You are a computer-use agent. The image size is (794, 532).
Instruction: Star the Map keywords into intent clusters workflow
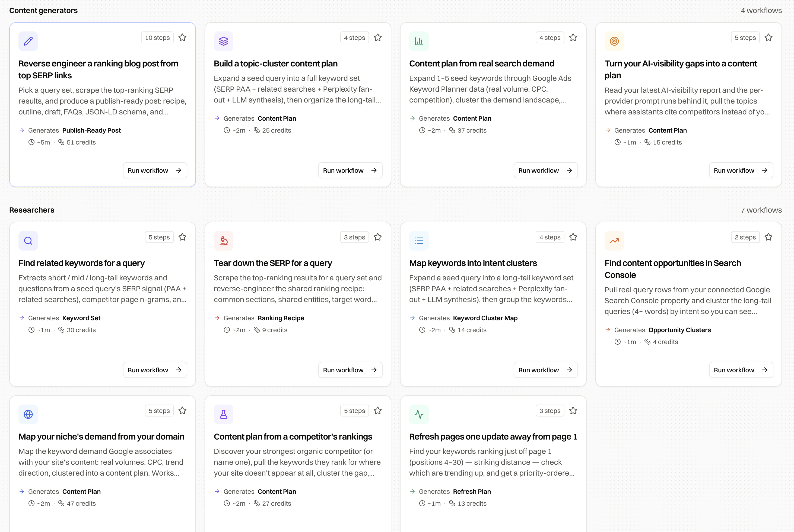[x=573, y=237]
